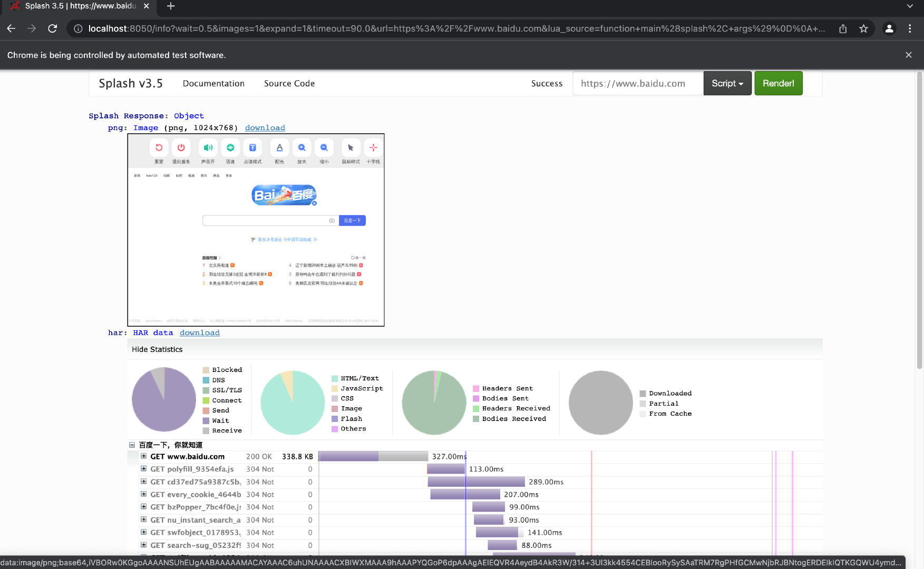Image resolution: width=924 pixels, height=569 pixels.
Task: Click the green Render! button
Action: tap(779, 83)
